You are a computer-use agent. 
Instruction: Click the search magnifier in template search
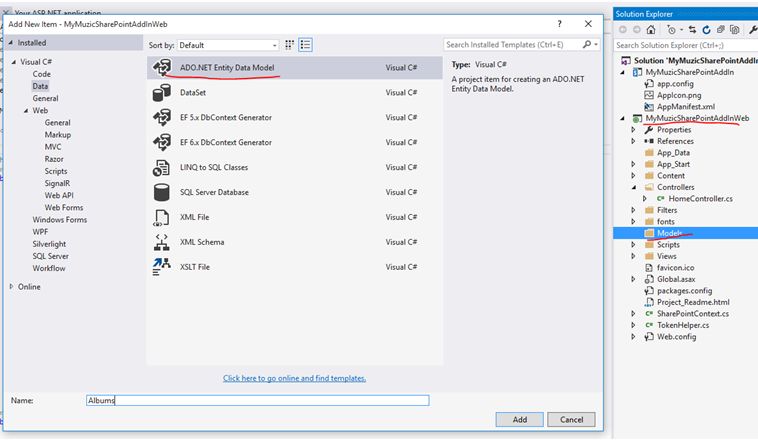[x=586, y=44]
